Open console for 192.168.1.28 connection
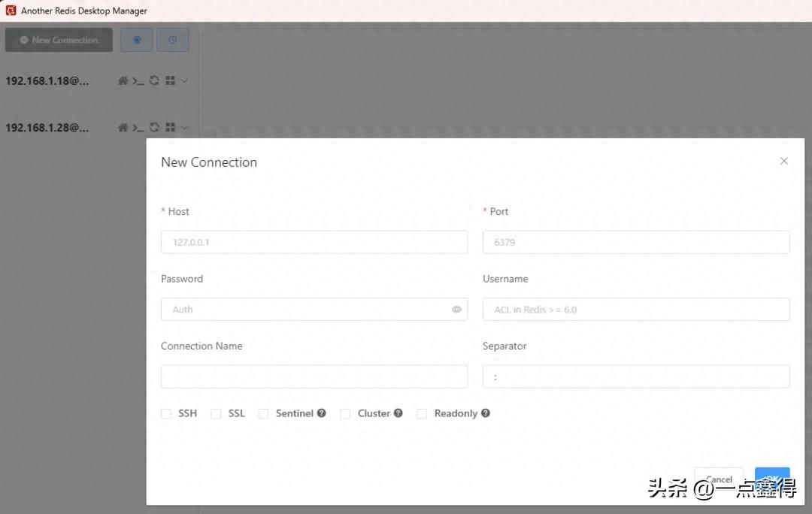Image resolution: width=812 pixels, height=514 pixels. coord(138,127)
